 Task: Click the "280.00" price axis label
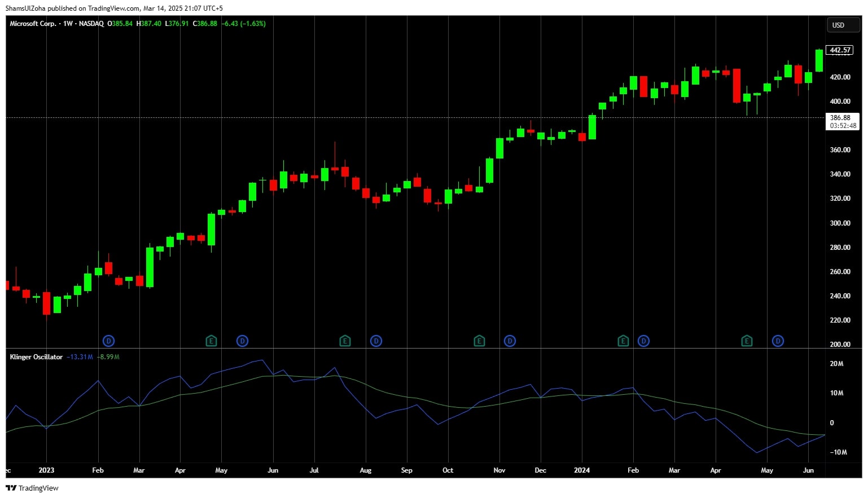[840, 248]
